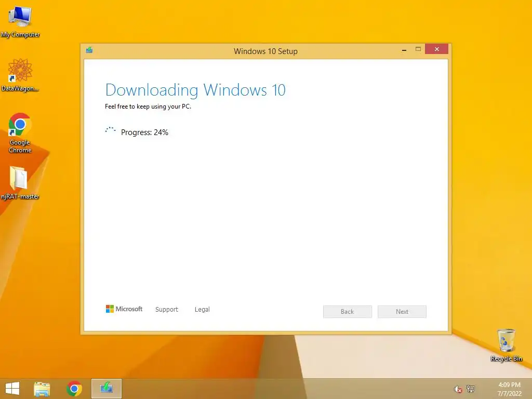Open the network tray icon
Screen dimensions: 532x399
click(x=471, y=389)
